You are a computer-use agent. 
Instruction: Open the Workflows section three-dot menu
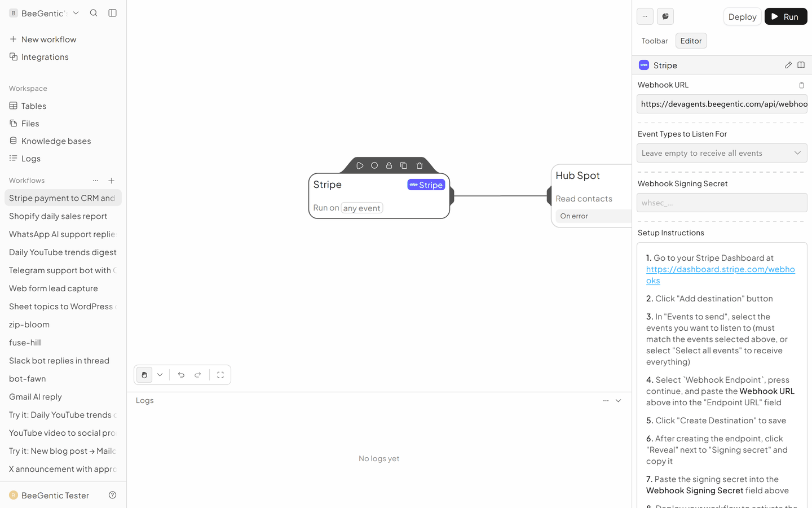[x=96, y=181]
